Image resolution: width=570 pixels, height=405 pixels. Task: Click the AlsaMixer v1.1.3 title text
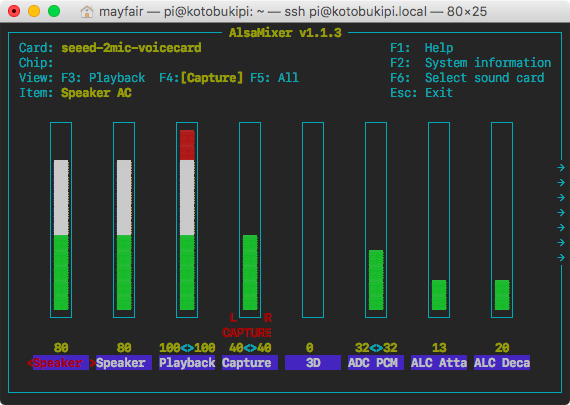point(285,33)
